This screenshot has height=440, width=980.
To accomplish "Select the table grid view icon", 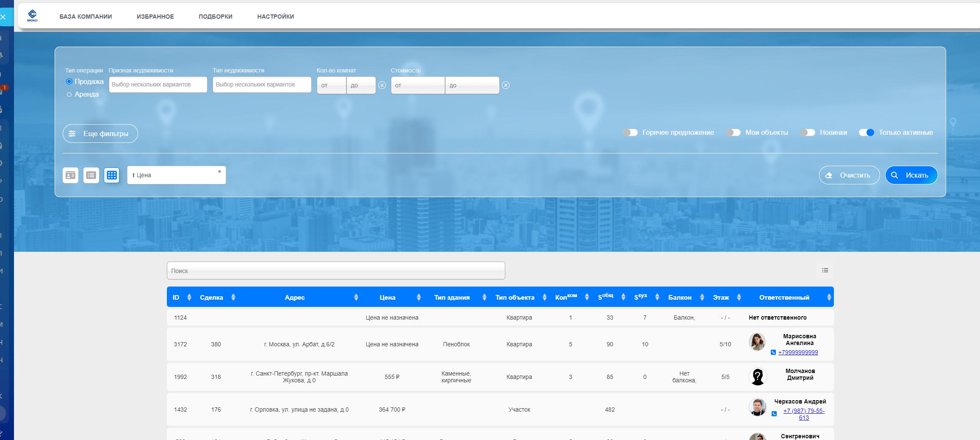I will coord(112,175).
